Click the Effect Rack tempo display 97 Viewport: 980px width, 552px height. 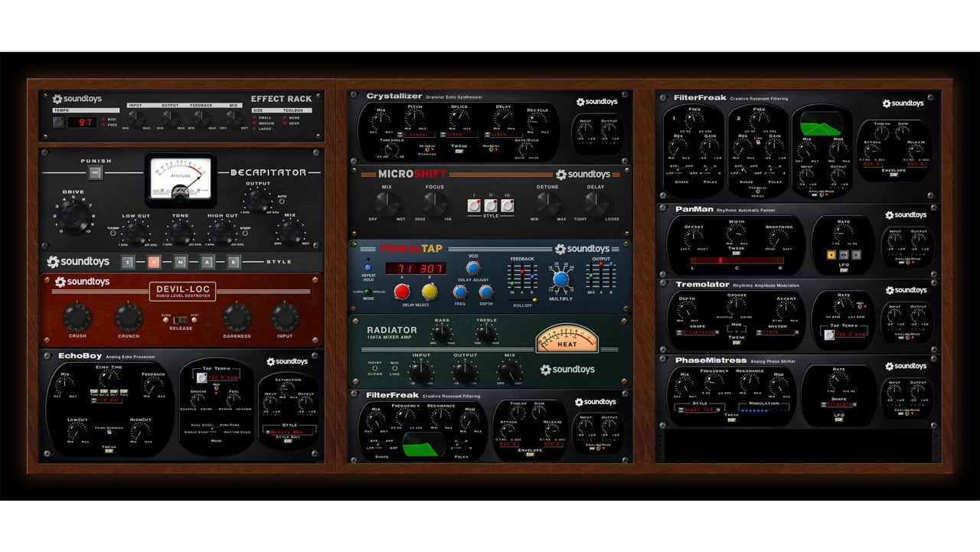80,122
